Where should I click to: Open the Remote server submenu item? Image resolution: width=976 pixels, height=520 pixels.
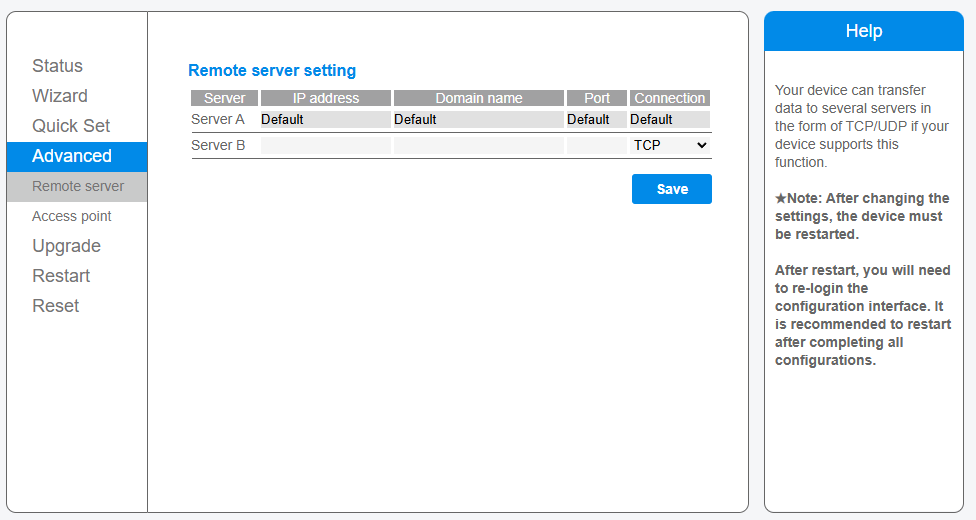(x=78, y=186)
